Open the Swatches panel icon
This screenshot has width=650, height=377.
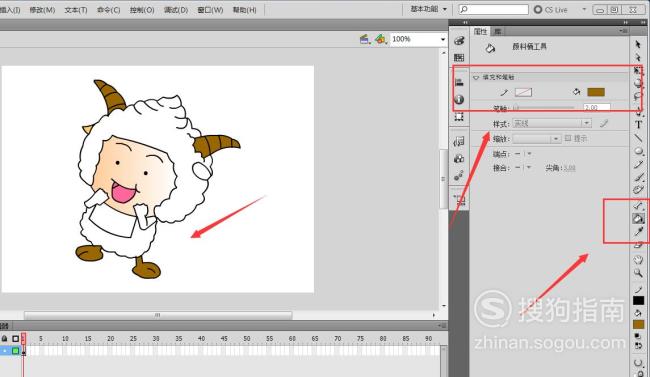click(459, 58)
